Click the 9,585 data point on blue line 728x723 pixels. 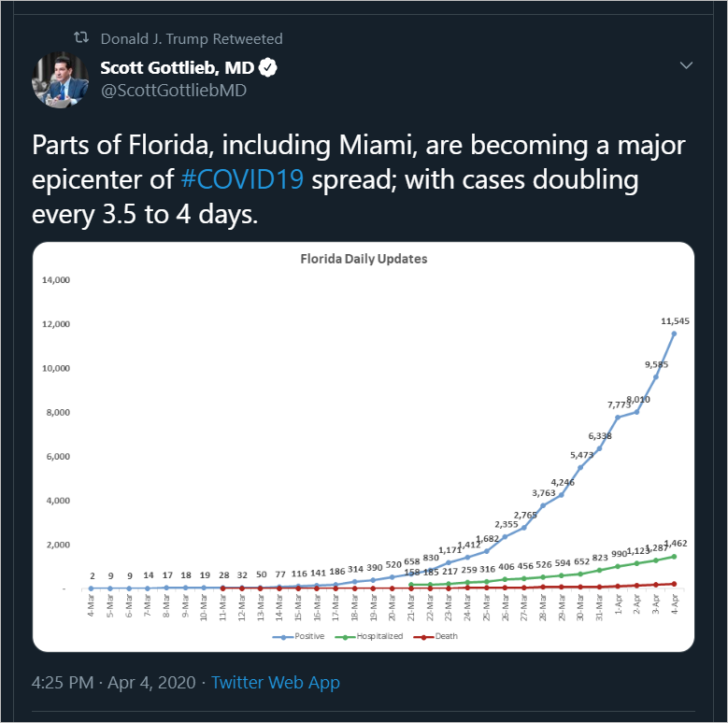(x=655, y=376)
